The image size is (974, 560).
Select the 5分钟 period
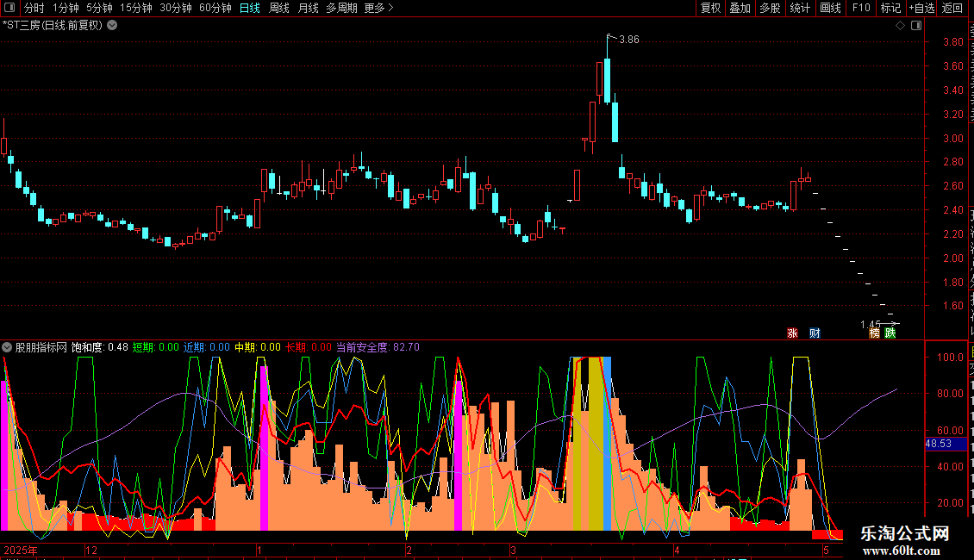(x=99, y=8)
